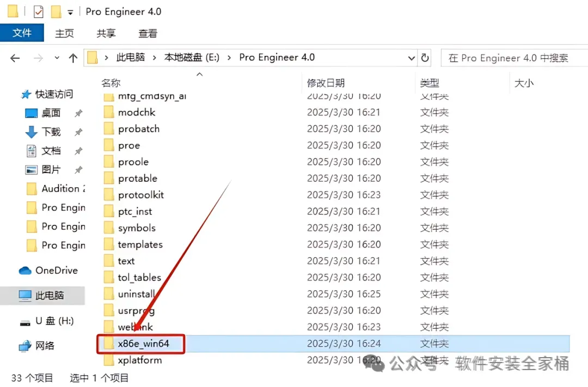
Task: Select the probatch folder icon
Action: click(x=109, y=128)
